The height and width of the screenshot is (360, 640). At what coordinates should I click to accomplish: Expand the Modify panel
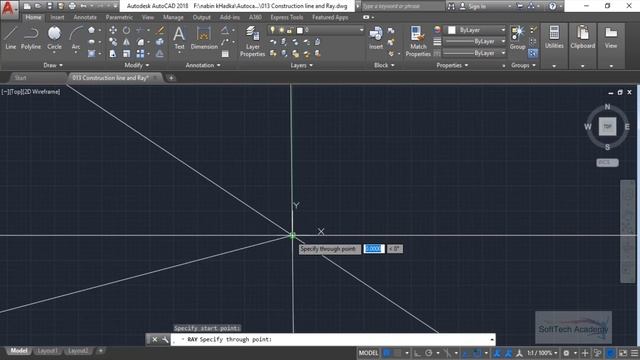point(136,65)
